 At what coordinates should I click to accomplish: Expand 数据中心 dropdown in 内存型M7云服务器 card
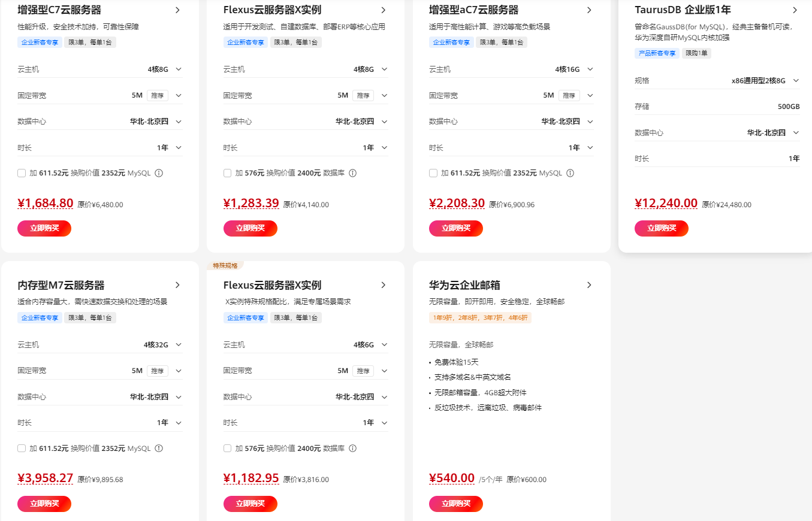pos(179,396)
